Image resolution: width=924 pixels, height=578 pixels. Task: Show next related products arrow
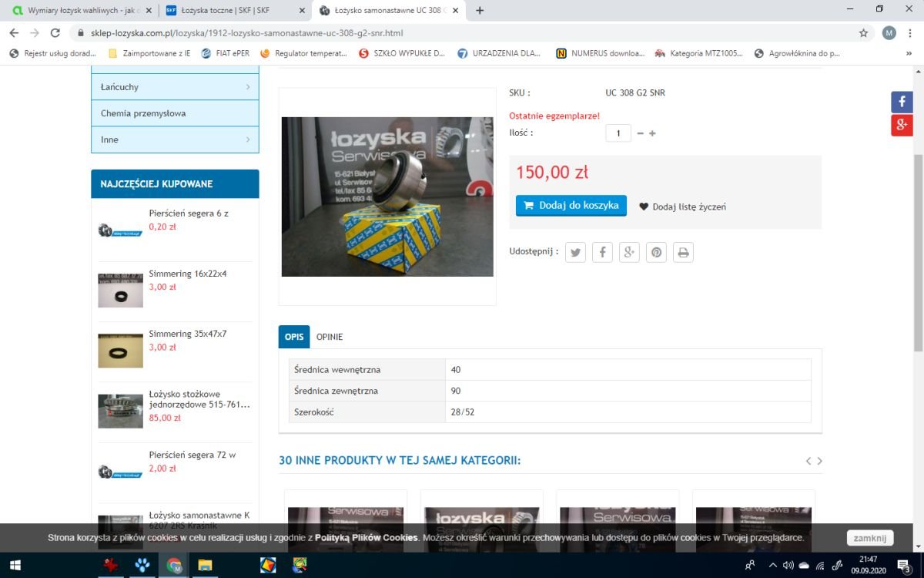[x=819, y=461]
